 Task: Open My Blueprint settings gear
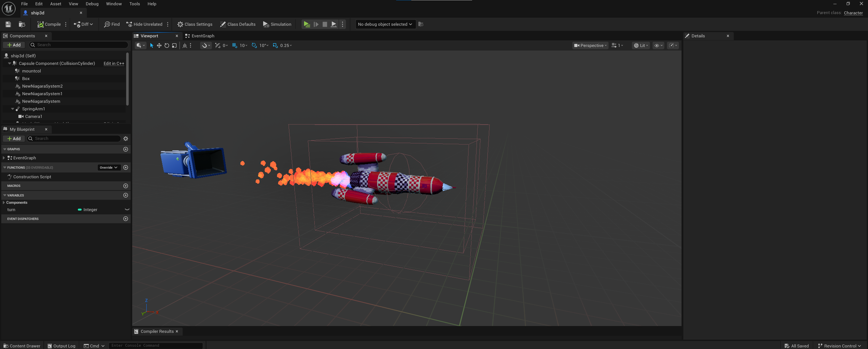point(126,139)
